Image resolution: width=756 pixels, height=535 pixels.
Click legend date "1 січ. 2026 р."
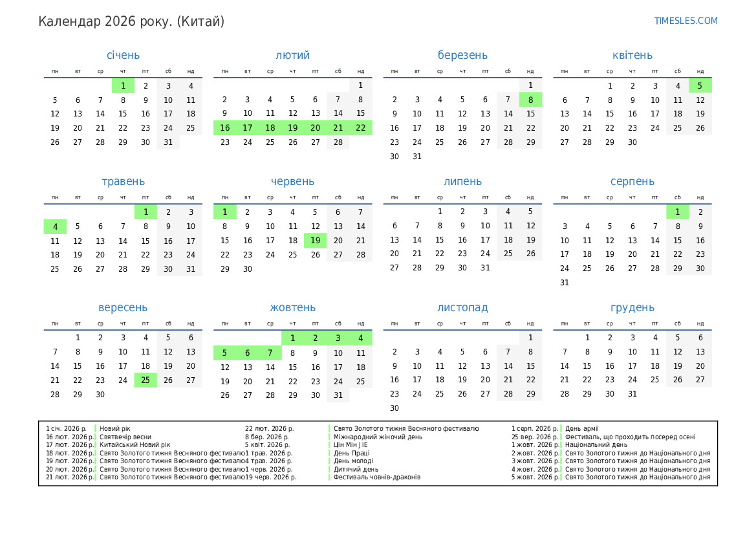pos(67,428)
